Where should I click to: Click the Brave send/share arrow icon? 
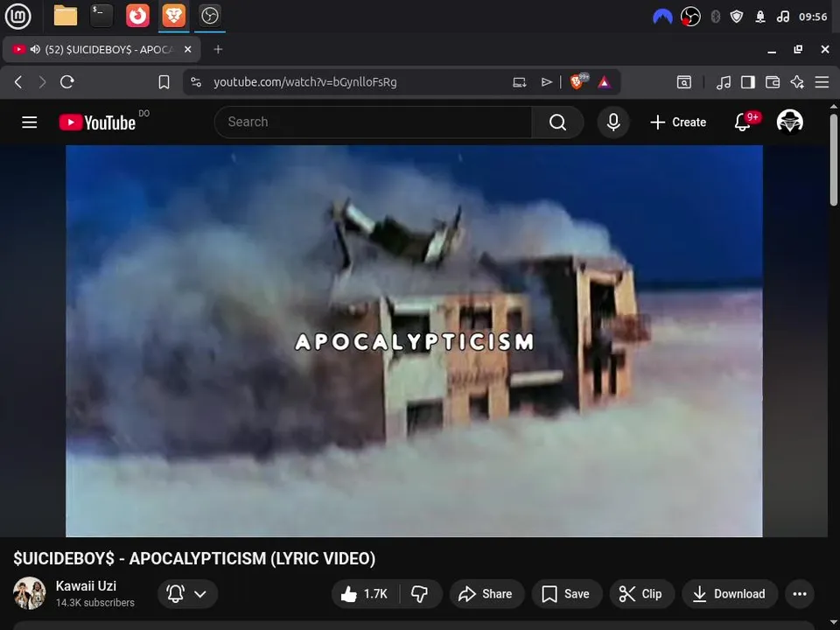(546, 82)
